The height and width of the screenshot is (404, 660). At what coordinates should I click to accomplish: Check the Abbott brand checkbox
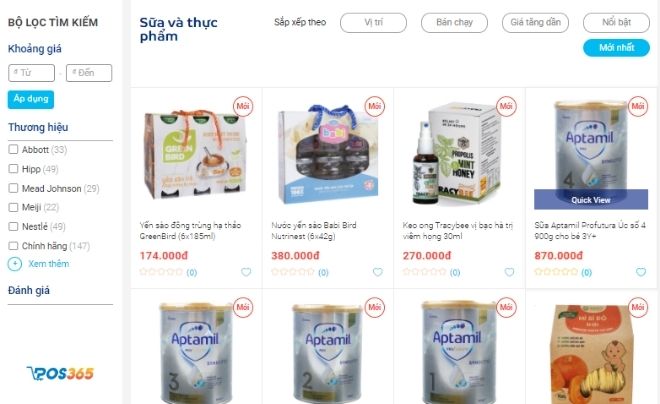[x=13, y=149]
